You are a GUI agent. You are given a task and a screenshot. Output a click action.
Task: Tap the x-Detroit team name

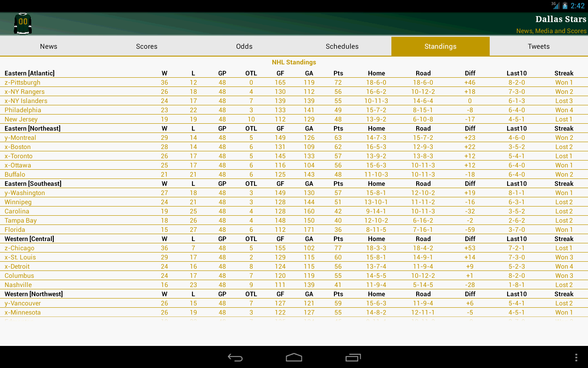(17, 266)
